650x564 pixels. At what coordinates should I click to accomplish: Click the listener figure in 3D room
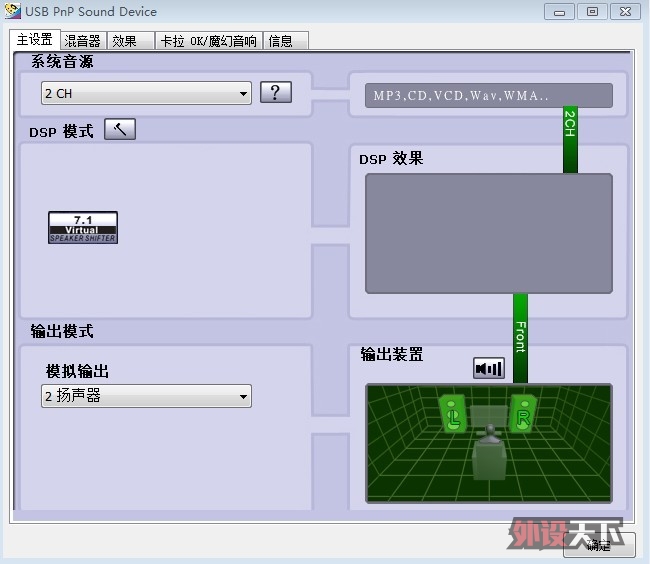[x=490, y=450]
